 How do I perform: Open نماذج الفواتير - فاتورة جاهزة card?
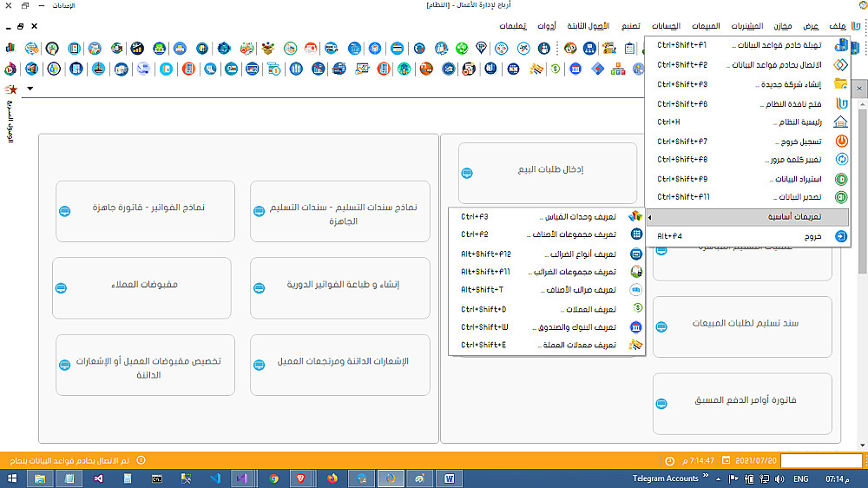point(145,211)
